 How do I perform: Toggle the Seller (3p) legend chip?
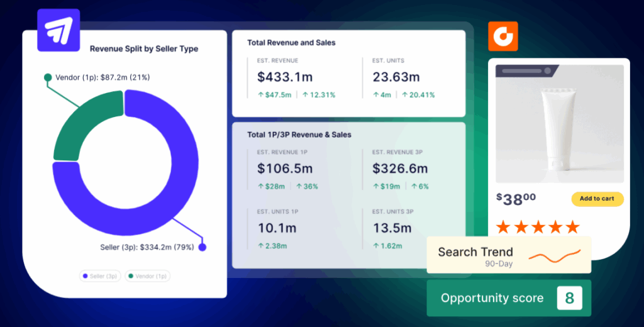[x=99, y=276]
